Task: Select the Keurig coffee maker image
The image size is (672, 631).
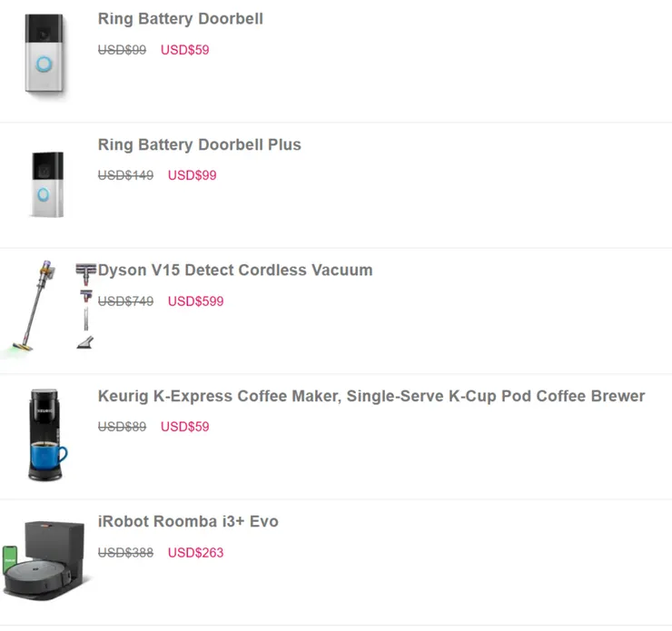Action: click(x=47, y=435)
